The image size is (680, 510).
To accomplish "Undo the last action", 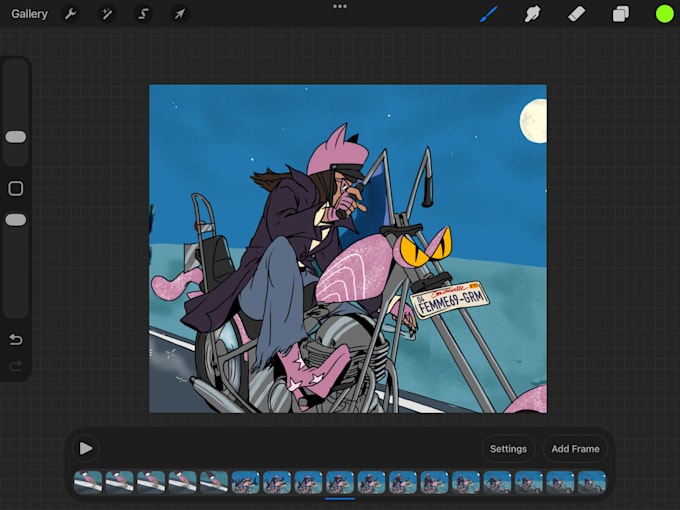I will click(x=16, y=339).
